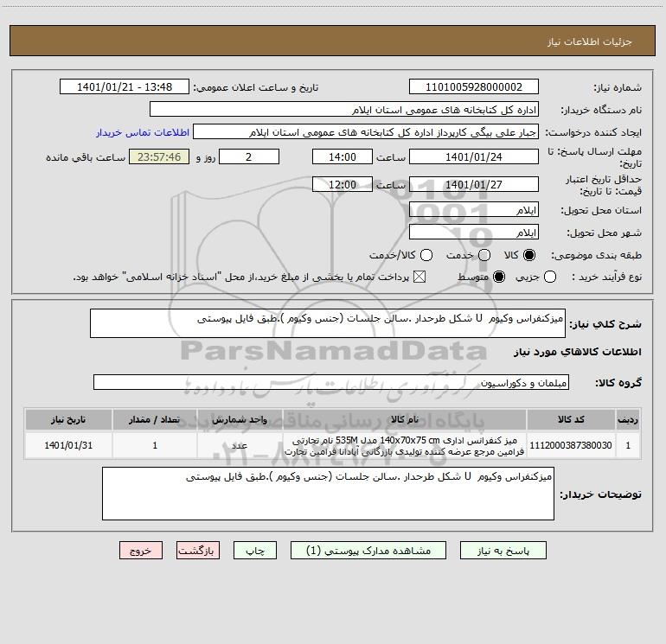Screen dimensions: 666x644
Task: Click the پاسخ به نیاز button
Action: 503,551
